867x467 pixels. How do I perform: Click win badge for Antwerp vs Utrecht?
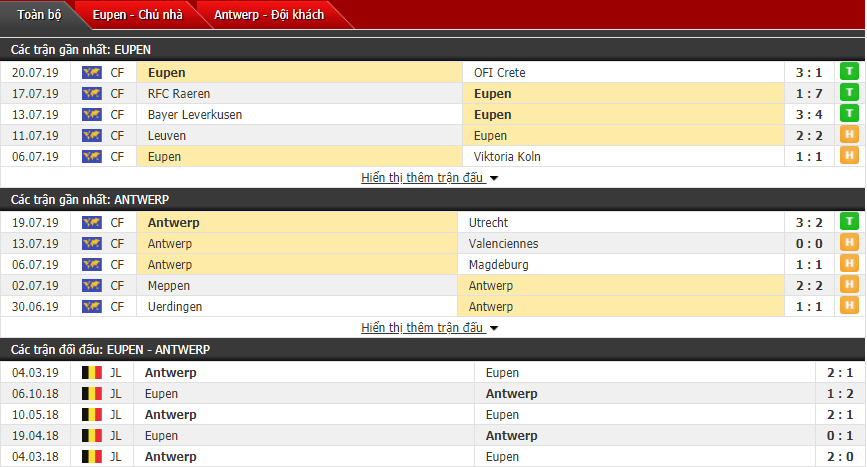(849, 222)
